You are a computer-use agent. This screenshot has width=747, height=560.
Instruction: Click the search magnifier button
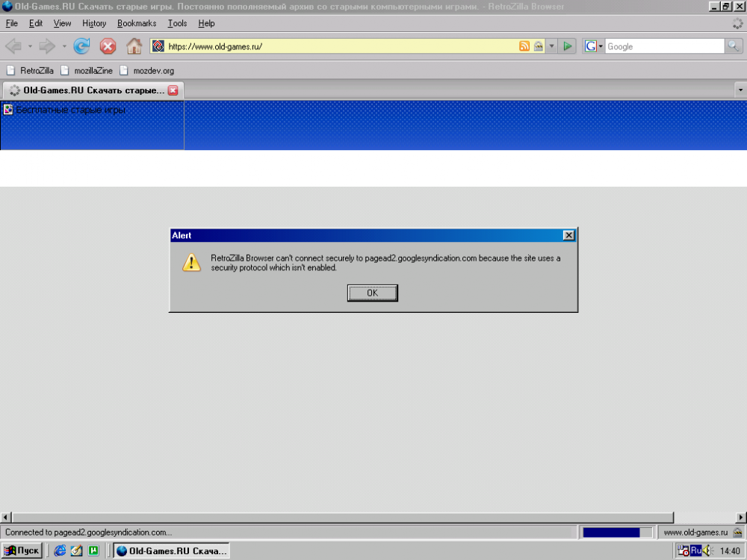(734, 46)
